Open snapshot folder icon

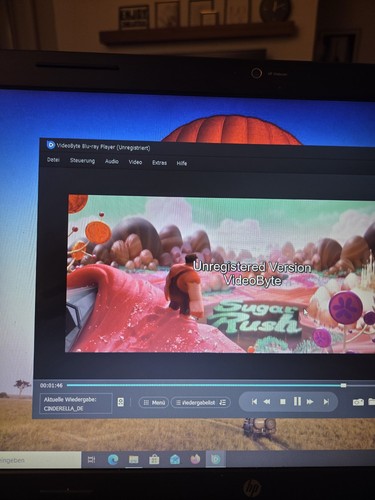tap(371, 402)
